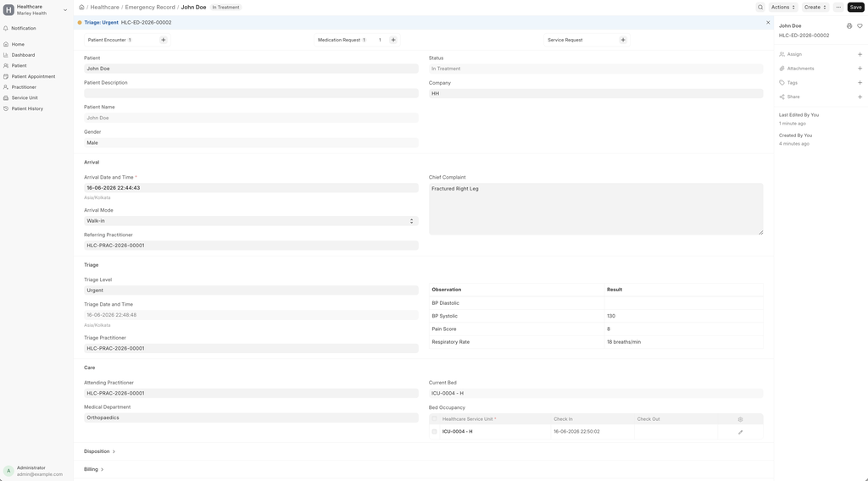
Task: Add an attachment using Attachments plus
Action: pyautogui.click(x=860, y=69)
